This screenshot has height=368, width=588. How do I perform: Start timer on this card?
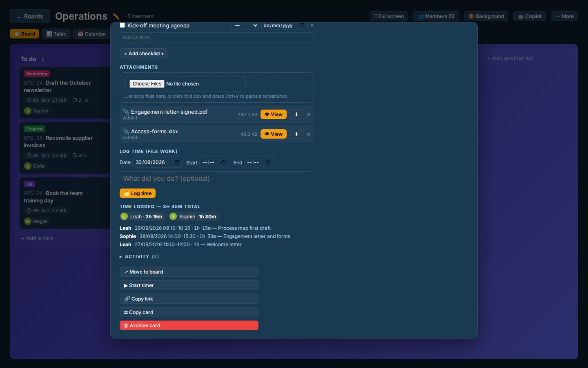coord(189,285)
